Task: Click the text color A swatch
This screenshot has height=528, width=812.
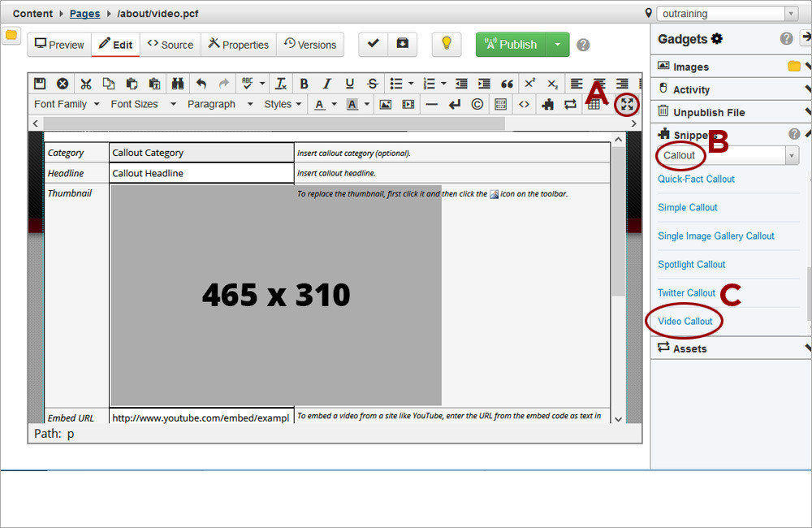Action: point(319,104)
